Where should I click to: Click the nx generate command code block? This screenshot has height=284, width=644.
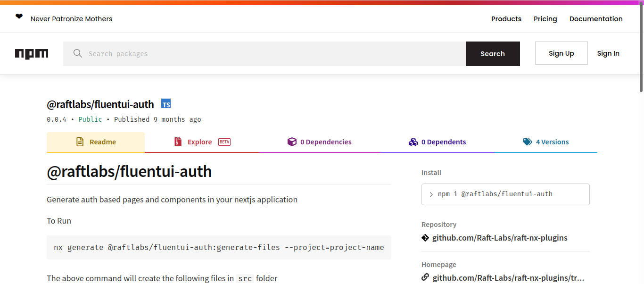coord(219,247)
